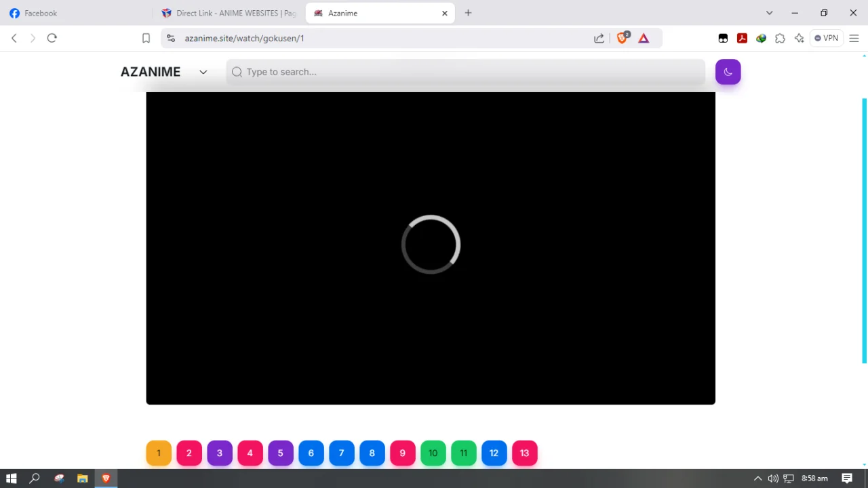Select episode 5 button

pos(281,453)
